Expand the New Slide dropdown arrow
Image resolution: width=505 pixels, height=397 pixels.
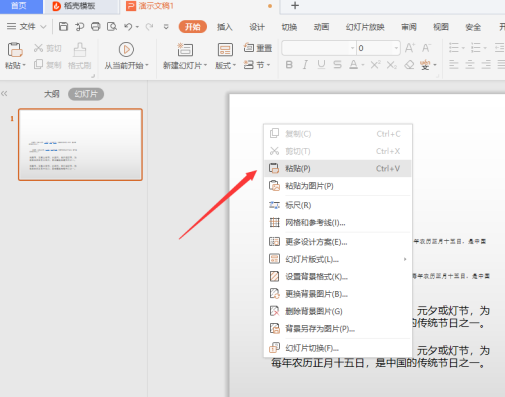point(205,65)
